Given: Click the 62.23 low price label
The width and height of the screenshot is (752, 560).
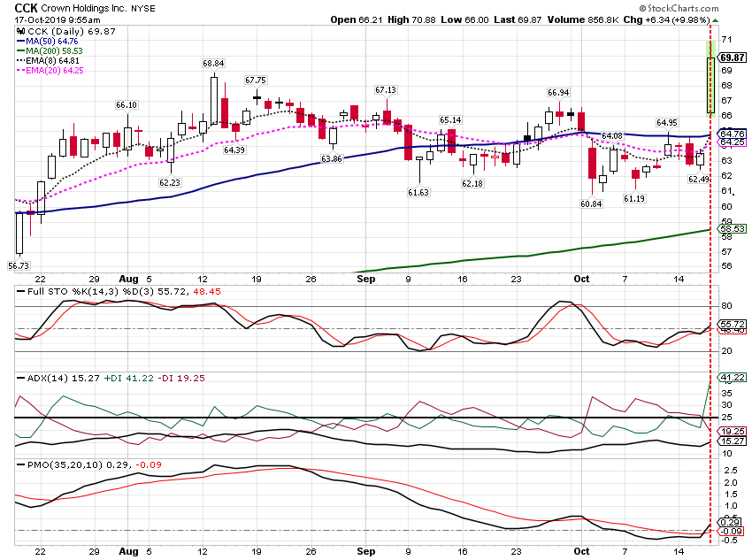Looking at the screenshot, I should (x=170, y=182).
